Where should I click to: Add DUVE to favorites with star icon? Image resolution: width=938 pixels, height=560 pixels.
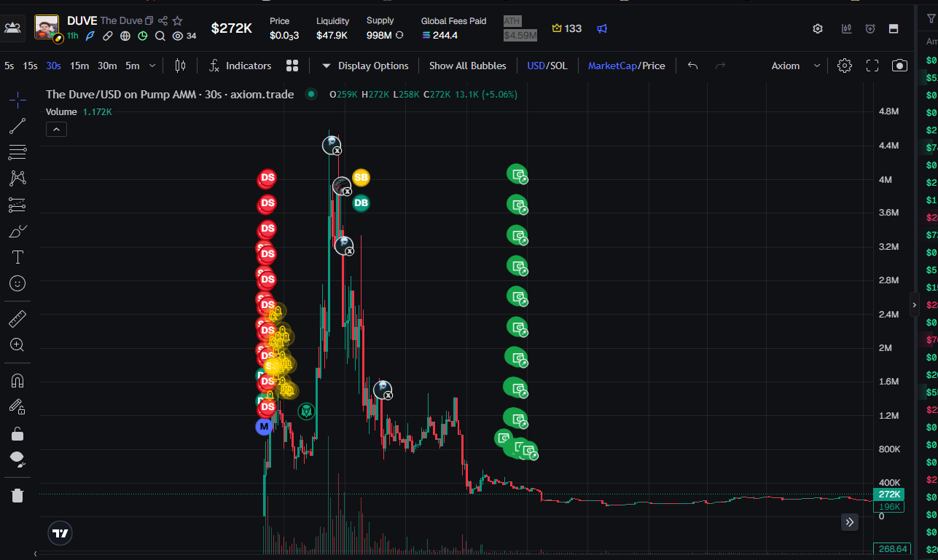pos(178,21)
